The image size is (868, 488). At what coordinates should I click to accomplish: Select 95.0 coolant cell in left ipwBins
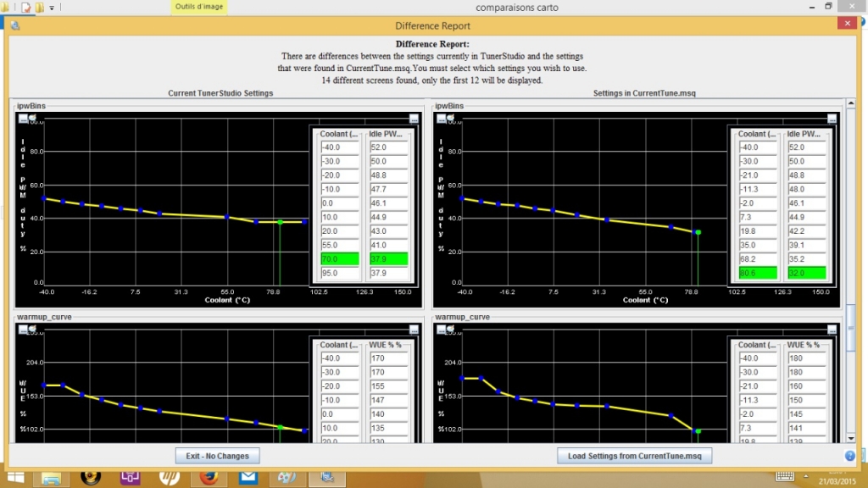[x=340, y=273]
